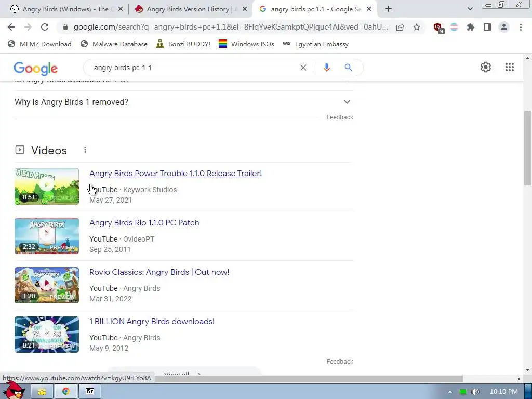The height and width of the screenshot is (399, 532).
Task: Open Angry Birds Power Trouble 1.1.0 Release Trailer
Action: pyautogui.click(x=176, y=174)
